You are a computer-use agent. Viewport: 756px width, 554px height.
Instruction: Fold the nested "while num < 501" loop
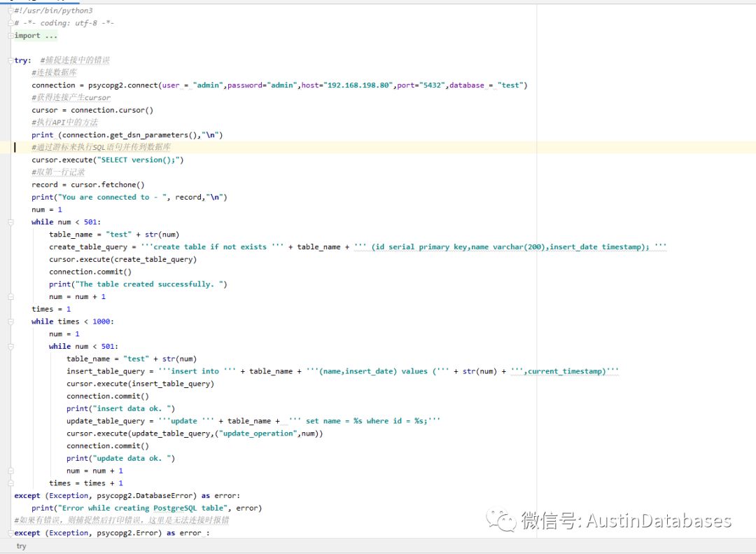(x=10, y=347)
